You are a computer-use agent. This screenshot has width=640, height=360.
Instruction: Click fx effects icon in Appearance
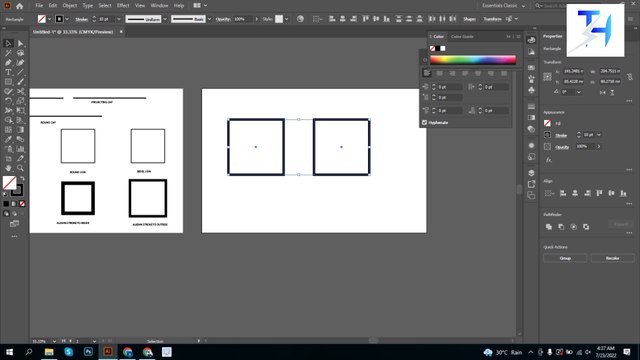(x=549, y=160)
